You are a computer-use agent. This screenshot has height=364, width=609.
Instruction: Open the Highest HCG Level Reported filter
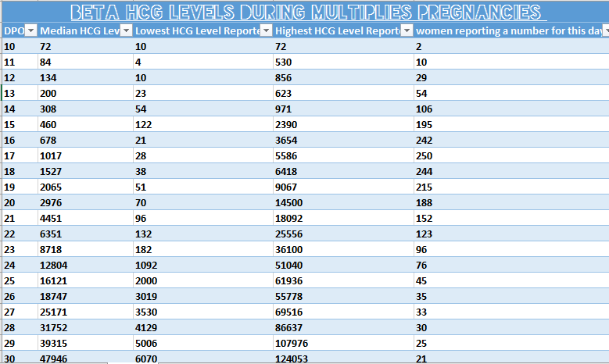[x=407, y=30]
